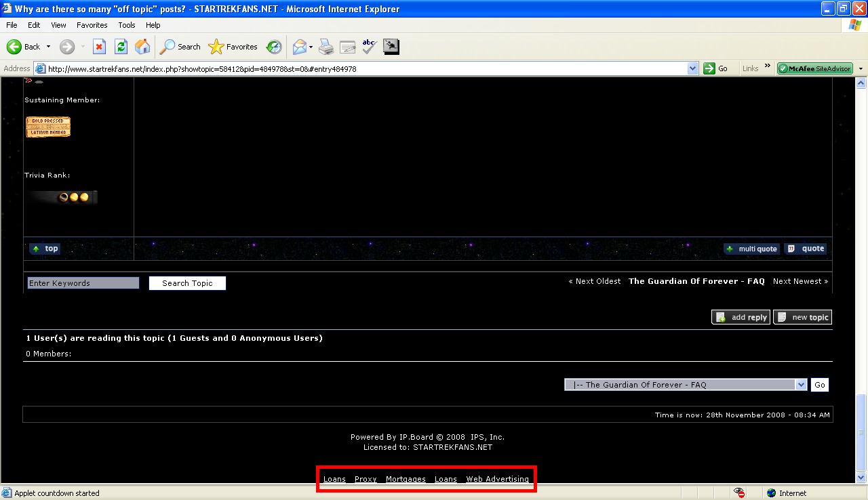868x500 pixels.
Task: Open the Favorites star panel
Action: [233, 47]
